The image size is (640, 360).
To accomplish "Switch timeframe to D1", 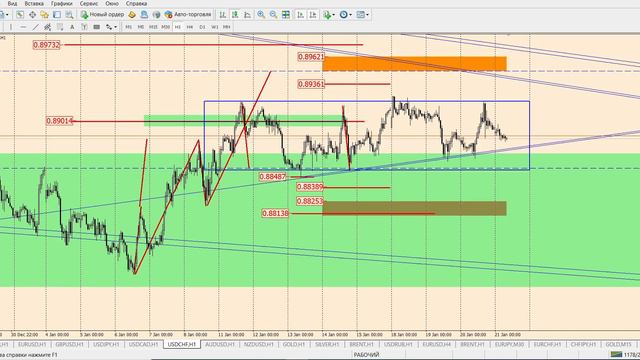I will click(x=202, y=27).
